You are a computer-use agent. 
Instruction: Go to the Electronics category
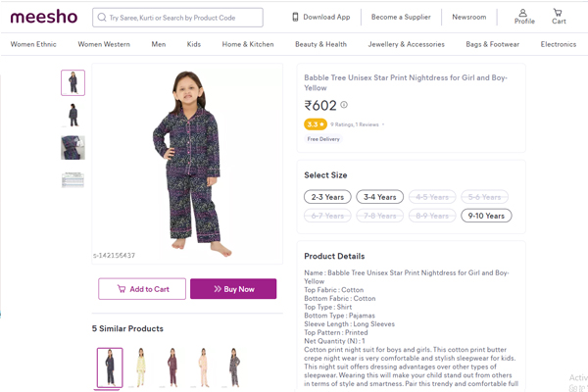[558, 44]
